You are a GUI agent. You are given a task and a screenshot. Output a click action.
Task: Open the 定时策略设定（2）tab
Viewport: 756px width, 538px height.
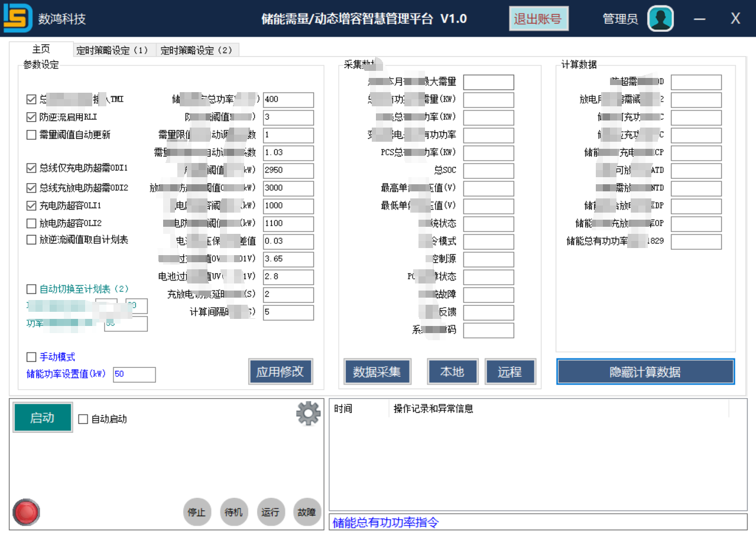tap(197, 51)
